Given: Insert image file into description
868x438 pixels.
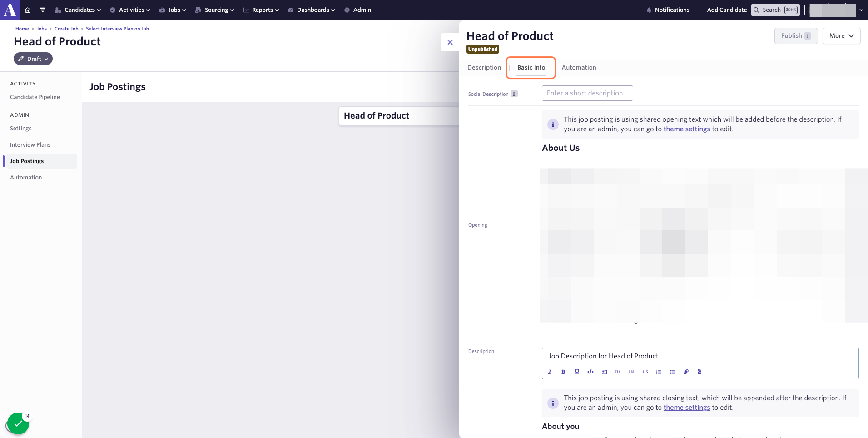Looking at the screenshot, I should click(699, 372).
